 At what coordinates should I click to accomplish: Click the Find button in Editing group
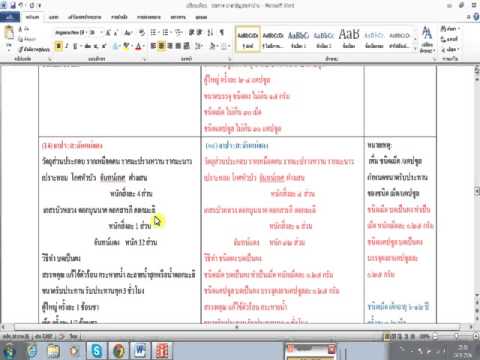click(x=450, y=29)
